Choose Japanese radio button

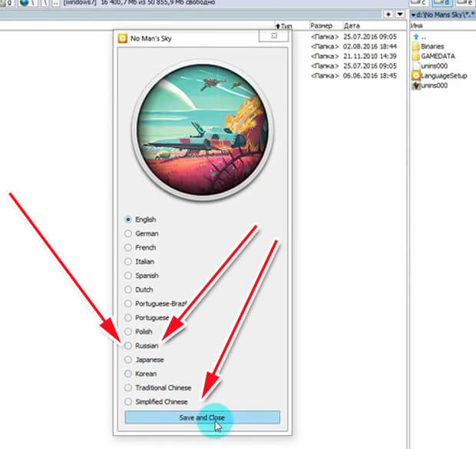[x=128, y=360]
